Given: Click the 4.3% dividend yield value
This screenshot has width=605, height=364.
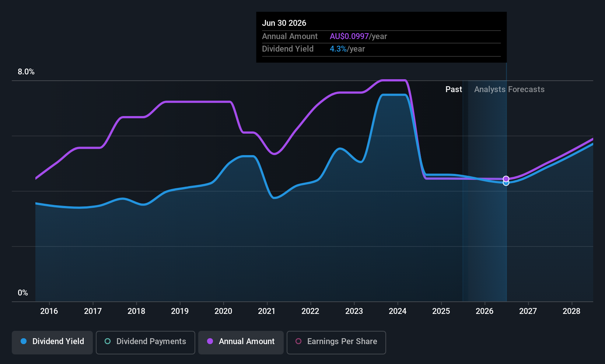Looking at the screenshot, I should tap(338, 49).
